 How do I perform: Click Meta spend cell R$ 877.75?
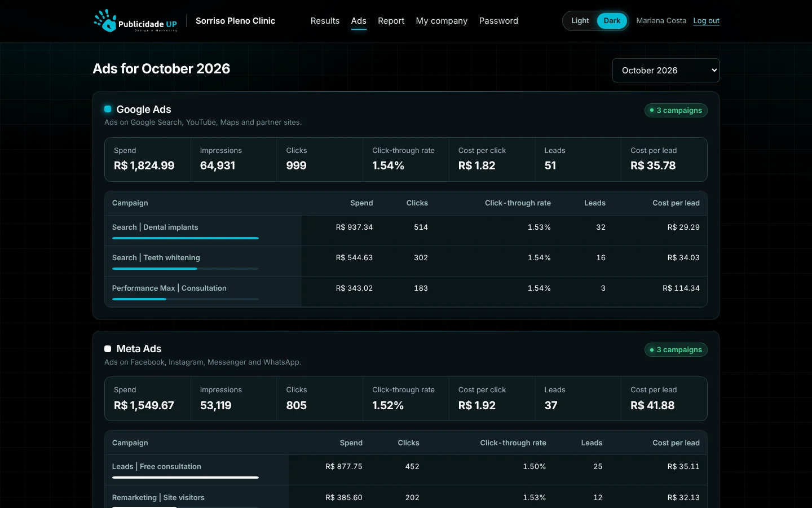tap(344, 466)
